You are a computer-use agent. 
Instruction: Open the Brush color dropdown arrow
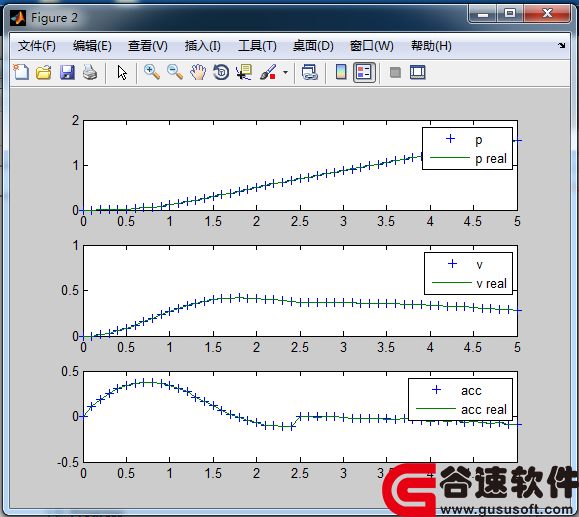point(285,72)
